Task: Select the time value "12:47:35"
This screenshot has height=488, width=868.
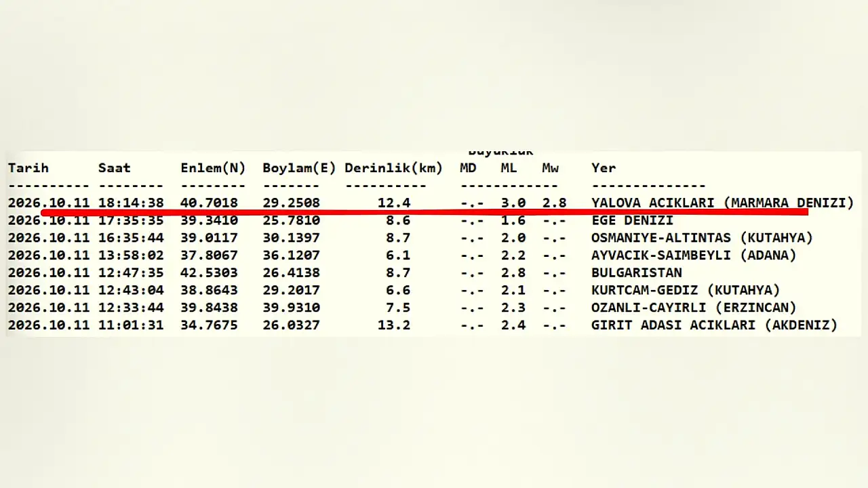Action: click(x=131, y=272)
